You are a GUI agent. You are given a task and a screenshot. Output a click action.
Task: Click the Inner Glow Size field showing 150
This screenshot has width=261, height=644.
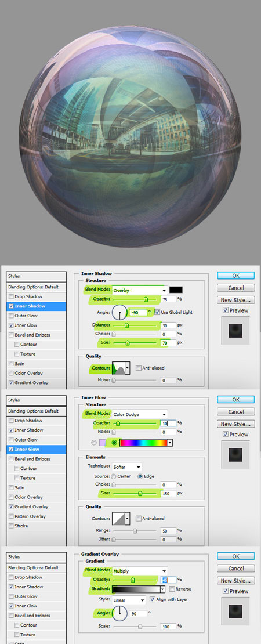point(168,494)
